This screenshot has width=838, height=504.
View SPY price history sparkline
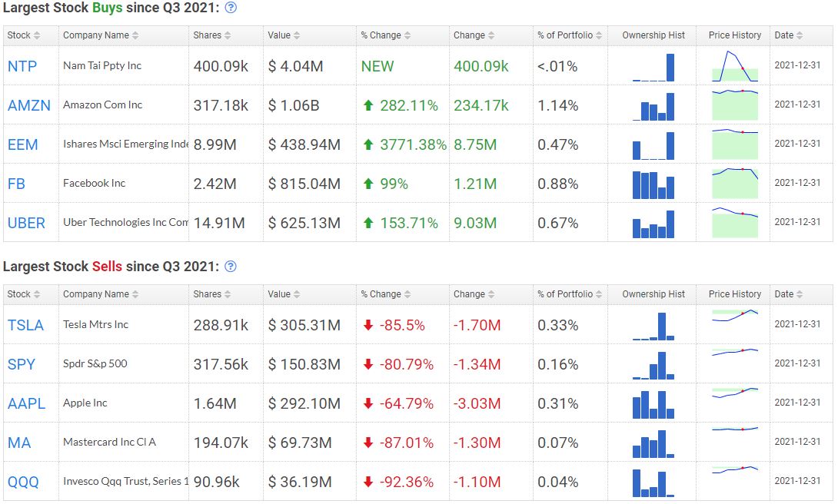[x=735, y=353]
